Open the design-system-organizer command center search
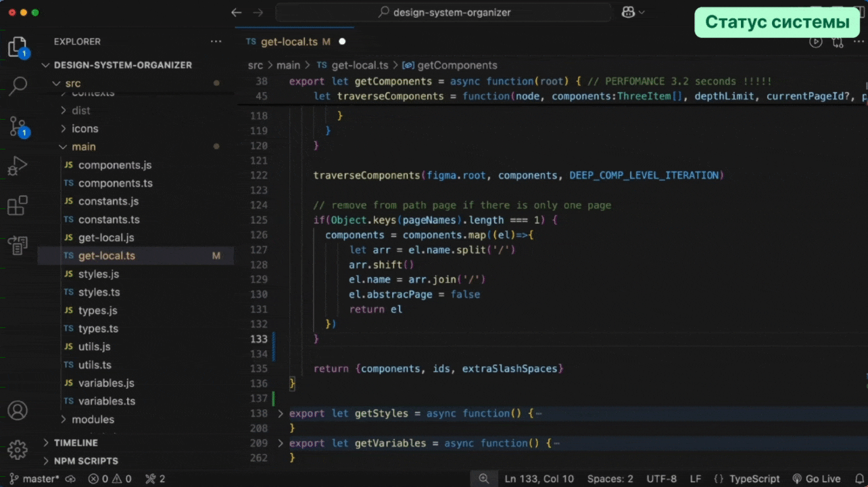Viewport: 868px width, 487px height. tap(443, 12)
